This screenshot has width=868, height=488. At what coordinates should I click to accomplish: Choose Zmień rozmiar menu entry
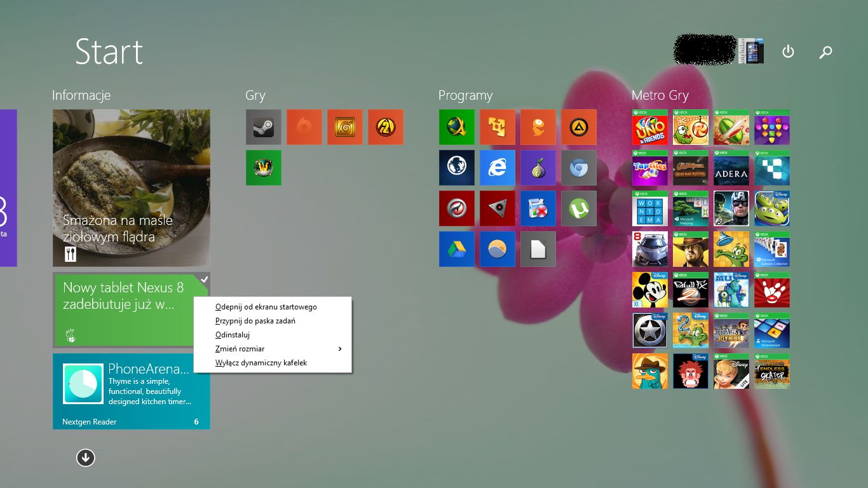click(x=273, y=349)
